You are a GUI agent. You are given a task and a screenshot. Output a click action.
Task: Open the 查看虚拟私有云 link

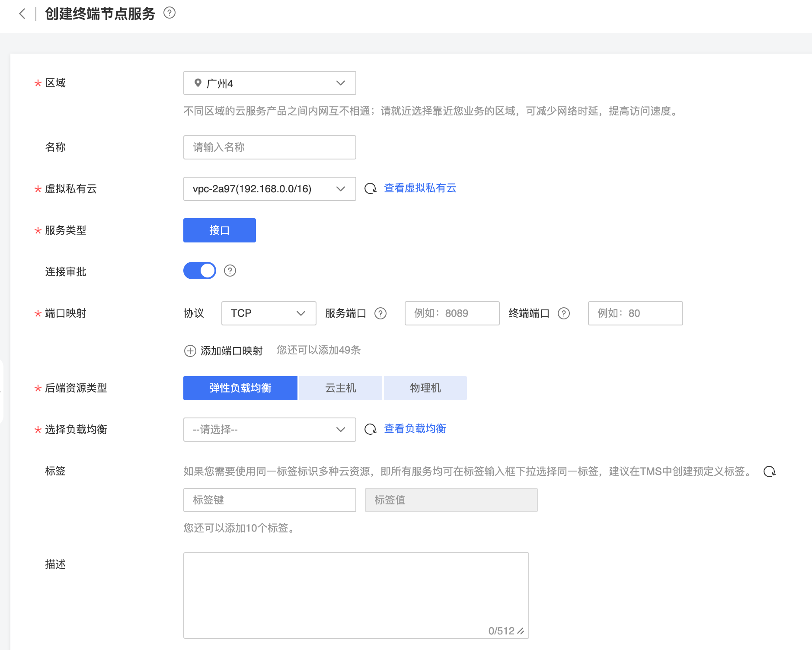coord(420,188)
